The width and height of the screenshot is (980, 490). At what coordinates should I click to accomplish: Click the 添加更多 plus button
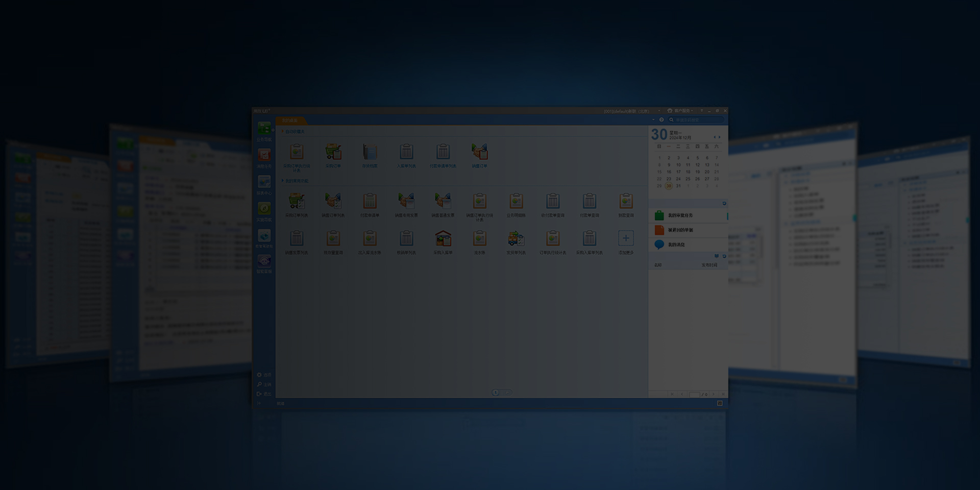[x=626, y=238]
